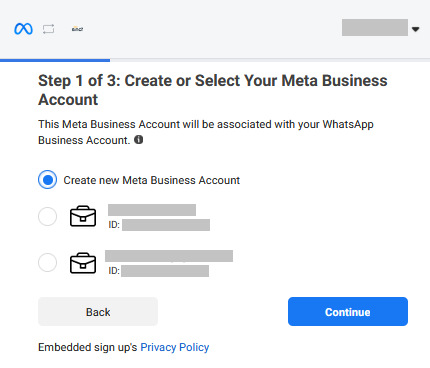Click the first business account's redacted name

tap(152, 210)
